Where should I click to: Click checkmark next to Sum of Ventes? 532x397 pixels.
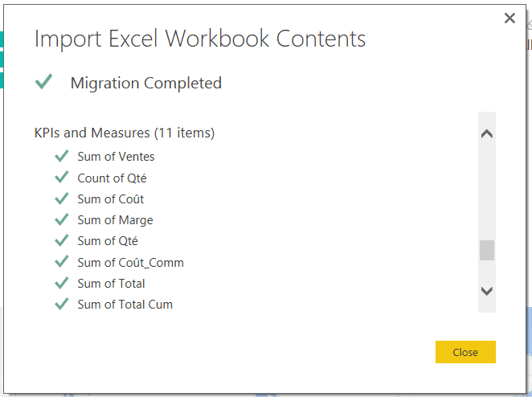pyautogui.click(x=61, y=156)
